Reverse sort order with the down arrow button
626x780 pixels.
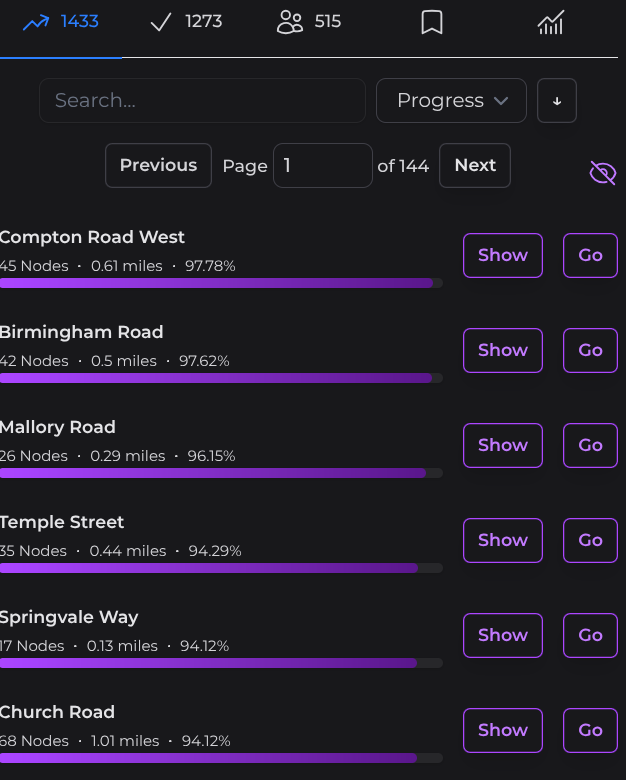pyautogui.click(x=557, y=101)
